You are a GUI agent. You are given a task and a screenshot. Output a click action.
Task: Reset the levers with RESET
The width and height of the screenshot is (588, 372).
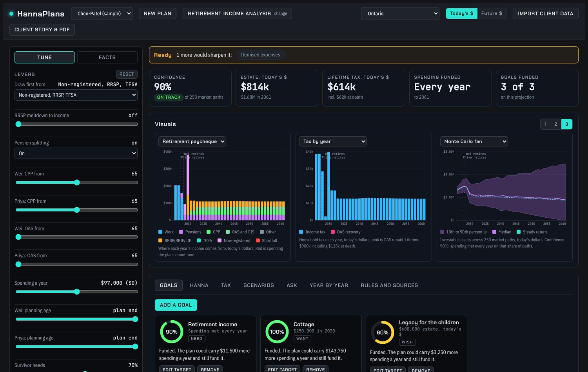tap(127, 74)
